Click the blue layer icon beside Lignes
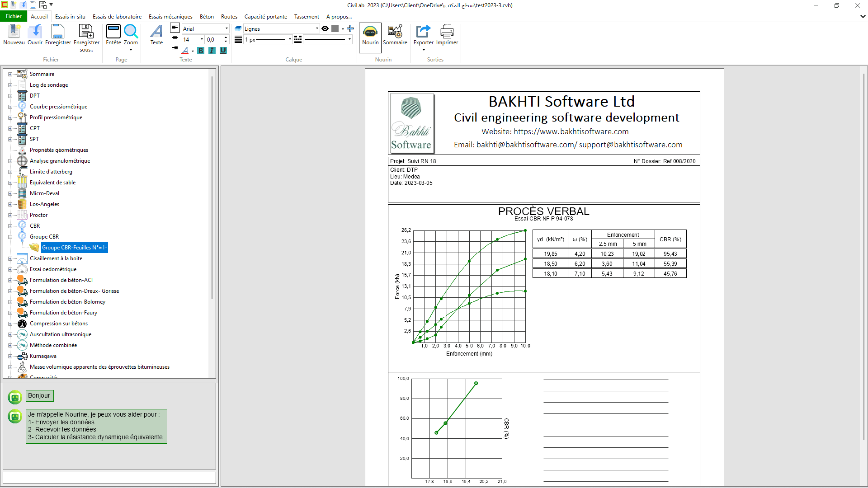The image size is (868, 488). 238,28
